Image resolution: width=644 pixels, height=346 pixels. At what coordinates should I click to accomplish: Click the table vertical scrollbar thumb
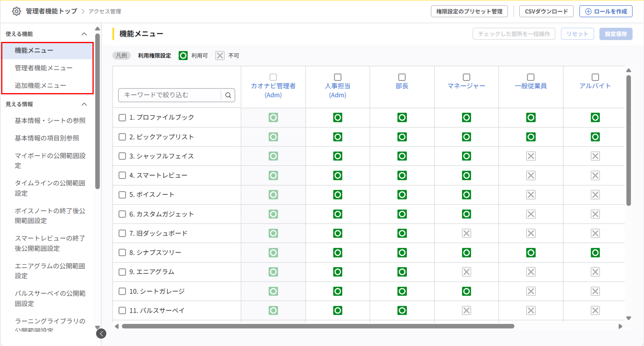pyautogui.click(x=628, y=140)
